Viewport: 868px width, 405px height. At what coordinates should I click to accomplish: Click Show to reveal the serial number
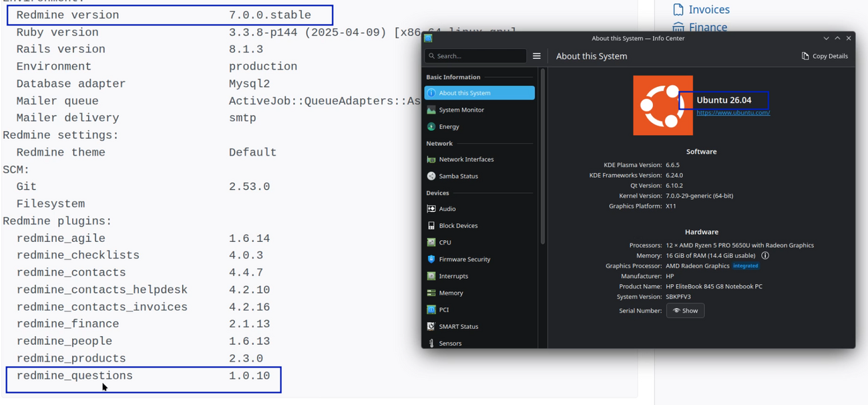(685, 310)
